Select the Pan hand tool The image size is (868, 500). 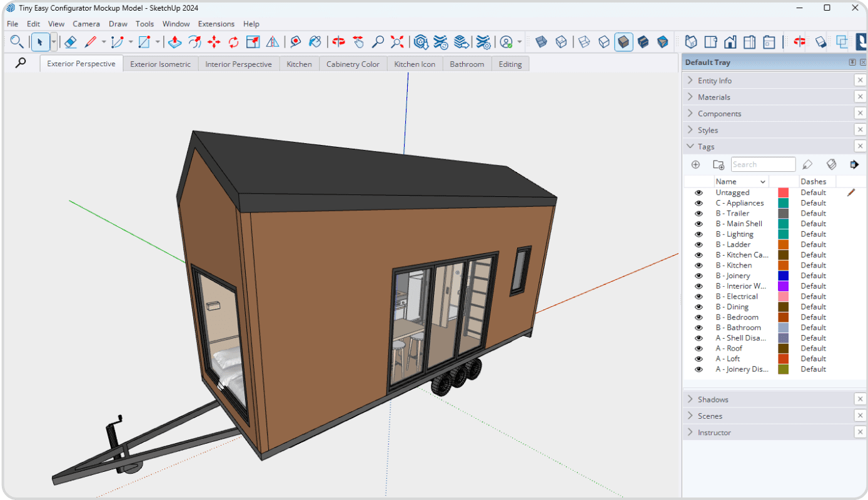pyautogui.click(x=357, y=42)
